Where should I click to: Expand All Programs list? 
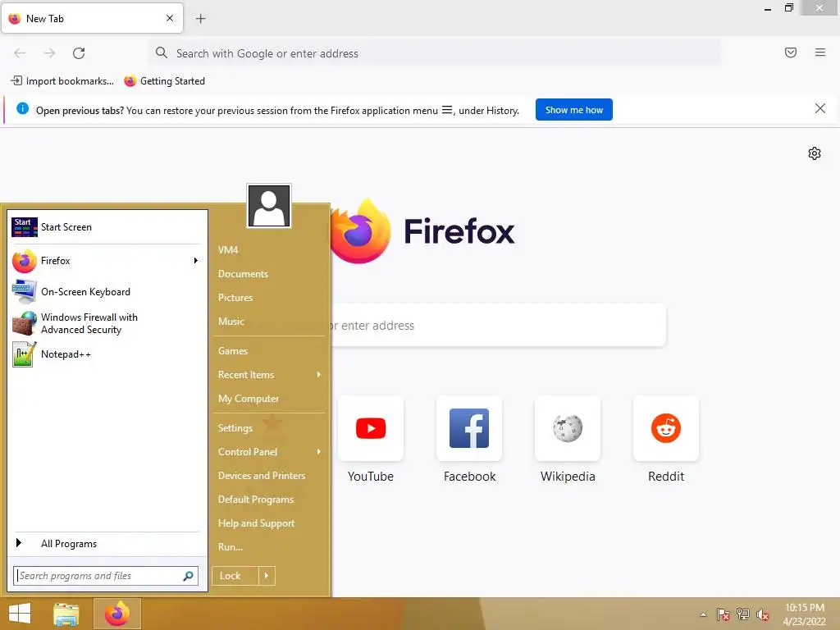pos(106,544)
